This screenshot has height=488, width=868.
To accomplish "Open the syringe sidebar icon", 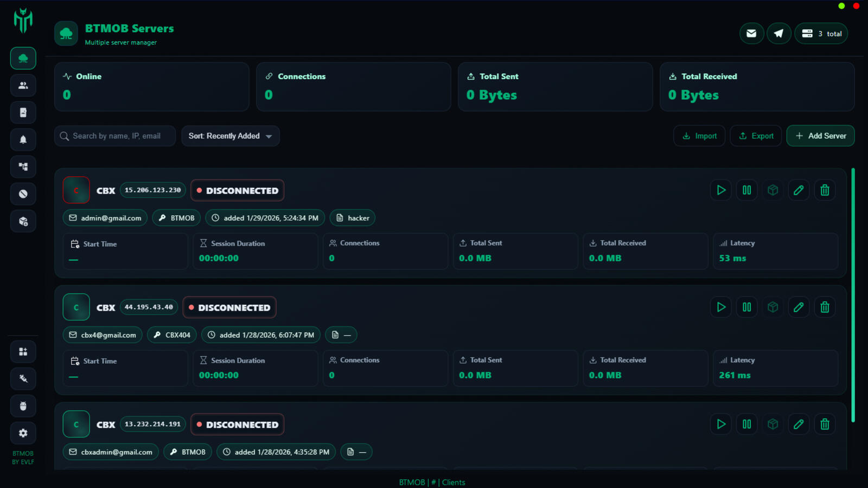I will 23,378.
